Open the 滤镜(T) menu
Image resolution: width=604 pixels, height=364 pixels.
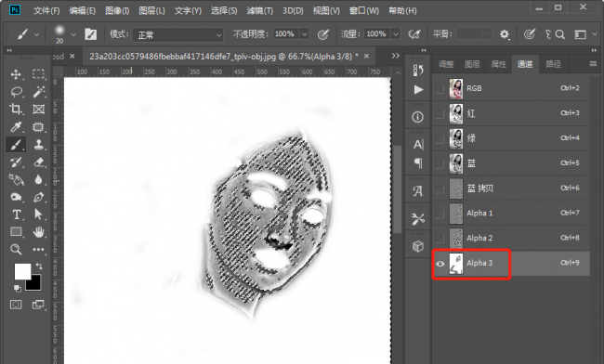pyautogui.click(x=260, y=11)
